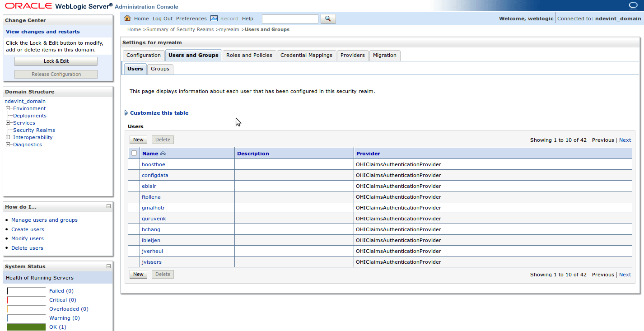
Task: Open user configdata
Action: click(155, 175)
